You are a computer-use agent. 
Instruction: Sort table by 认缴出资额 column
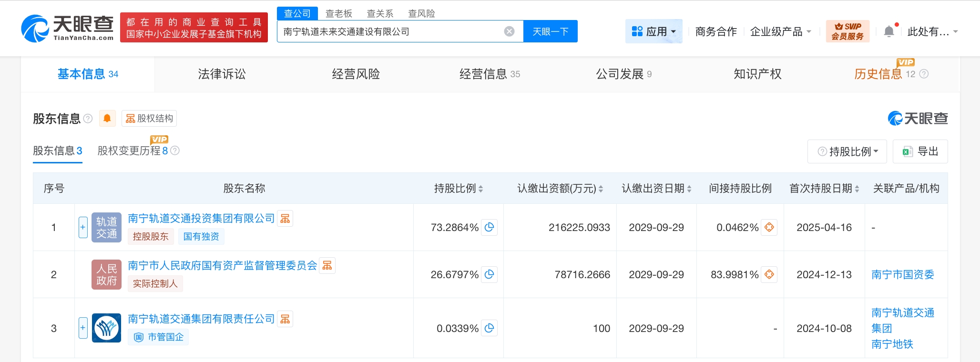[x=601, y=189]
